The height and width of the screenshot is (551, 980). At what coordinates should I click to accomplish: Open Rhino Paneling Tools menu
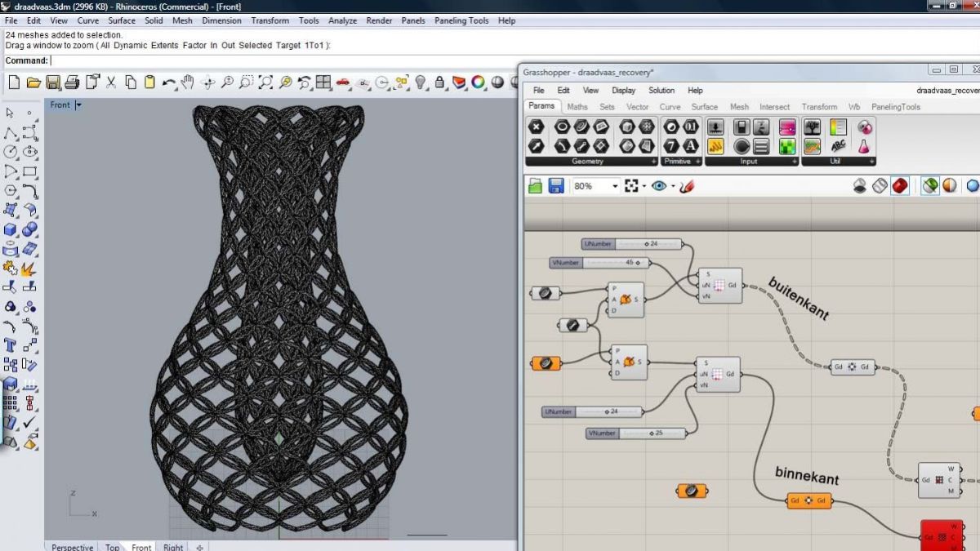pyautogui.click(x=462, y=20)
